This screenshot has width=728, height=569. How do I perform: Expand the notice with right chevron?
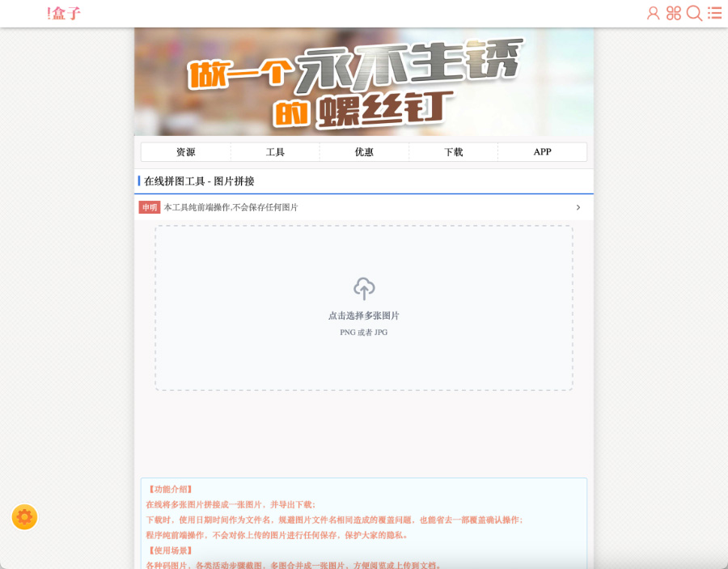(578, 207)
